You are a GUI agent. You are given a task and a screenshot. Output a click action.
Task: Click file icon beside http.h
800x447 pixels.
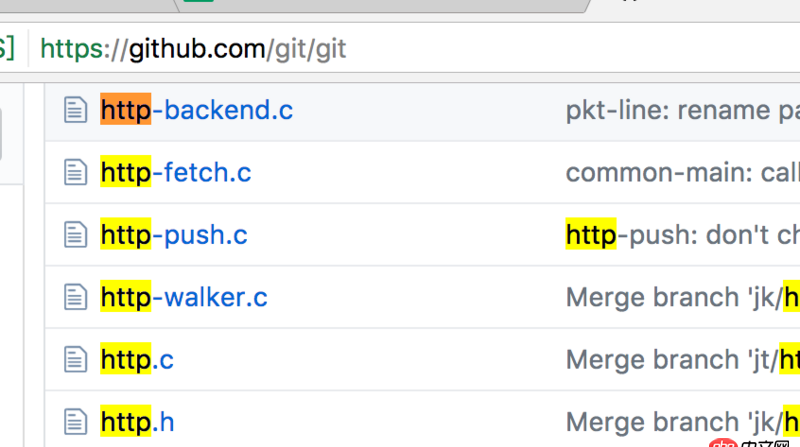coord(76,422)
